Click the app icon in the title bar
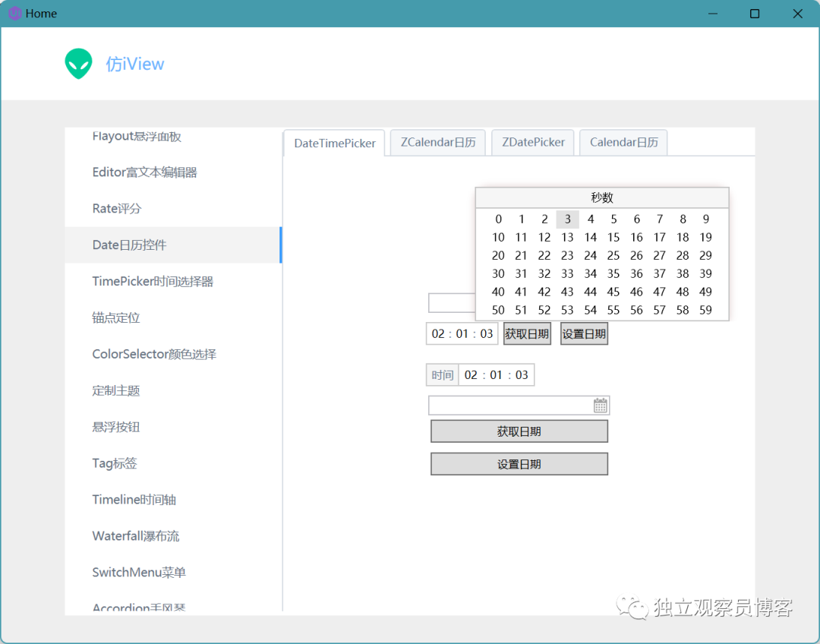The image size is (820, 644). tap(14, 13)
